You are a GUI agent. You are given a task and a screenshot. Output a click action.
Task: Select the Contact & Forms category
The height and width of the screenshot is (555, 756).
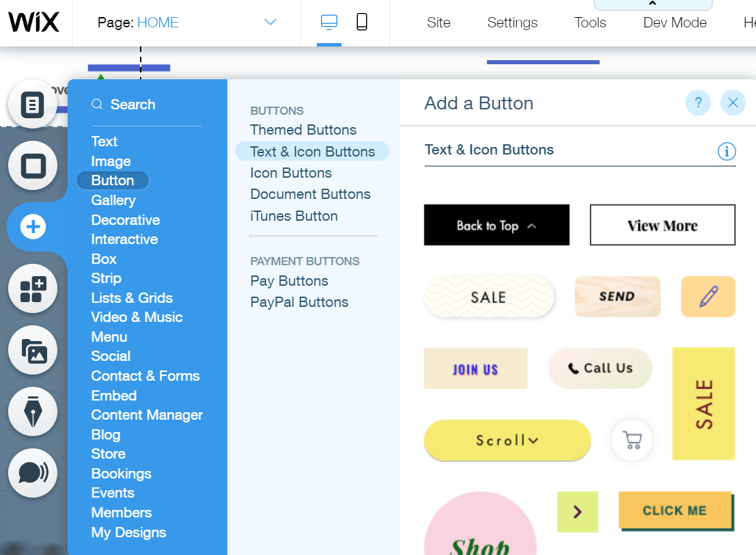pos(145,376)
